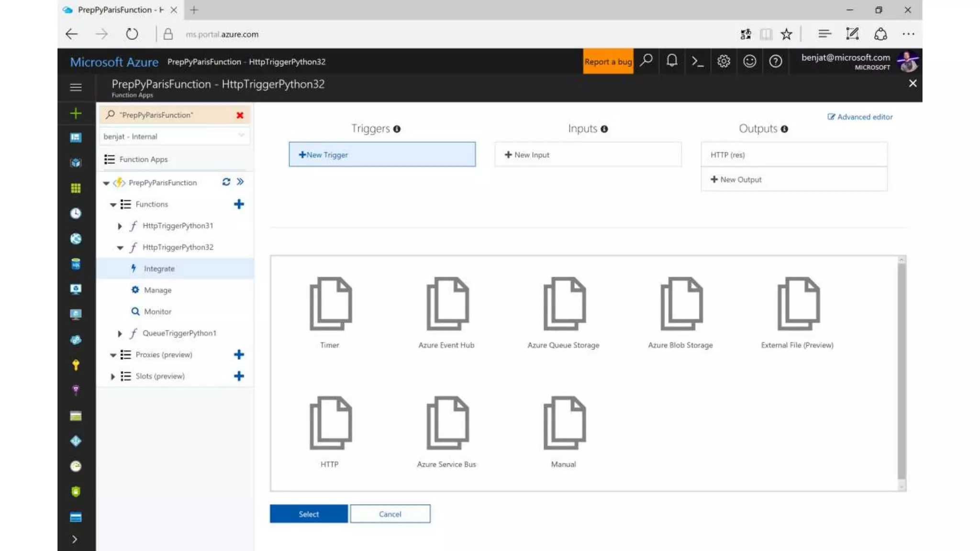
Task: Open the benjat - Internal subscription dropdown
Action: coord(174,136)
